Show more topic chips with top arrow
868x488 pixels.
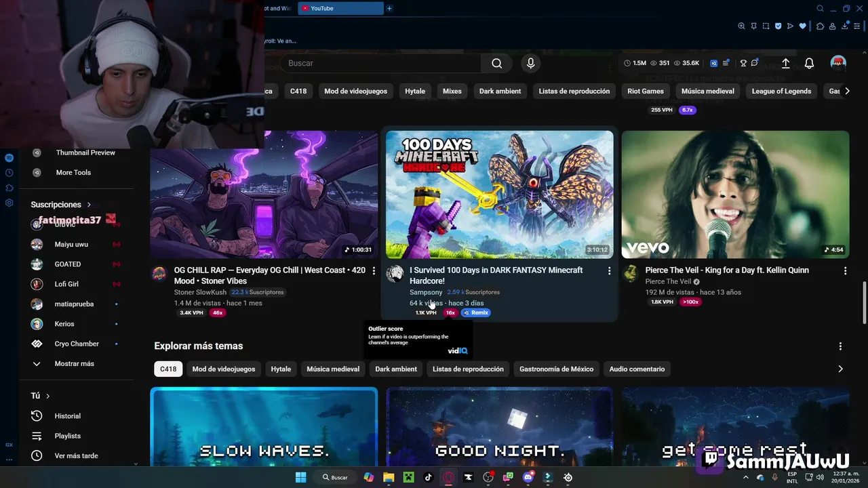pyautogui.click(x=846, y=91)
